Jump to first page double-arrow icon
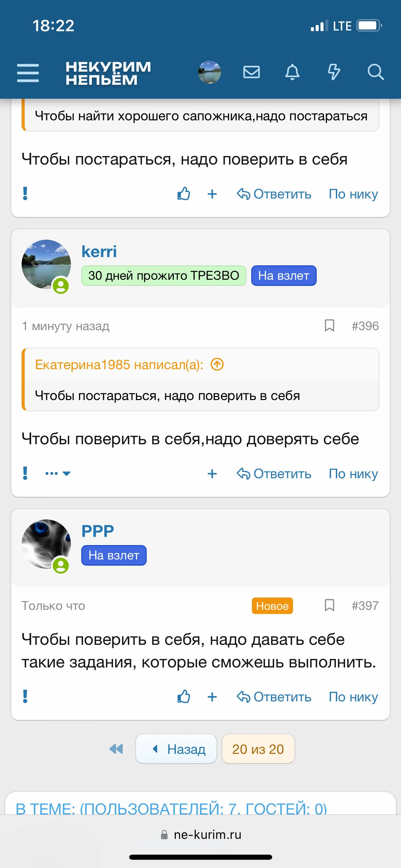Screen dimensions: 401x868 pyautogui.click(x=116, y=749)
